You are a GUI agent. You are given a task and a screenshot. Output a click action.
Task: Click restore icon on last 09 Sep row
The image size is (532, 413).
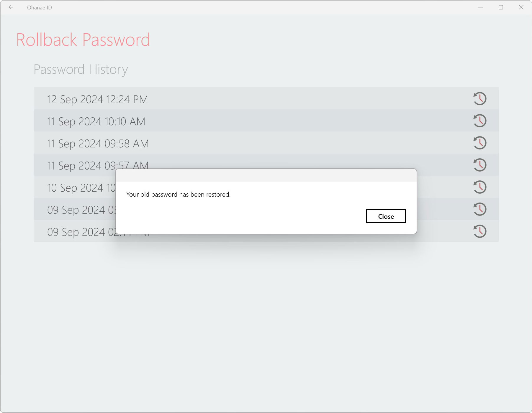point(480,231)
